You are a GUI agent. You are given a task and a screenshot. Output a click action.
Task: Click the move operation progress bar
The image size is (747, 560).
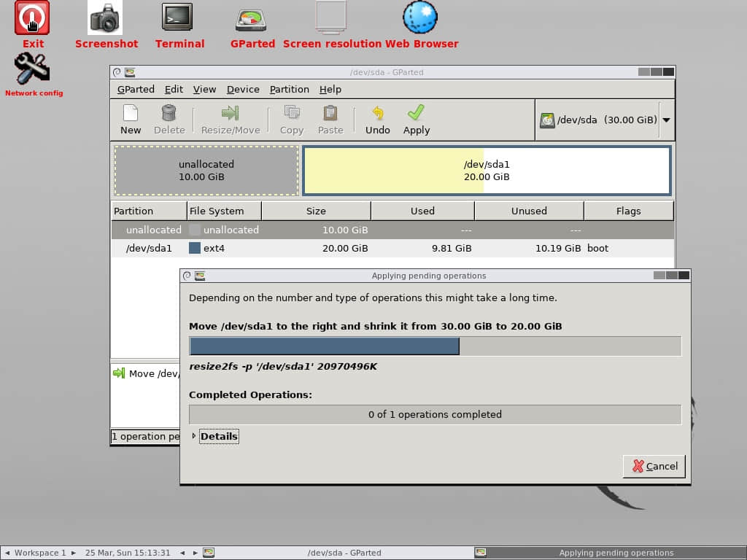[x=435, y=346]
